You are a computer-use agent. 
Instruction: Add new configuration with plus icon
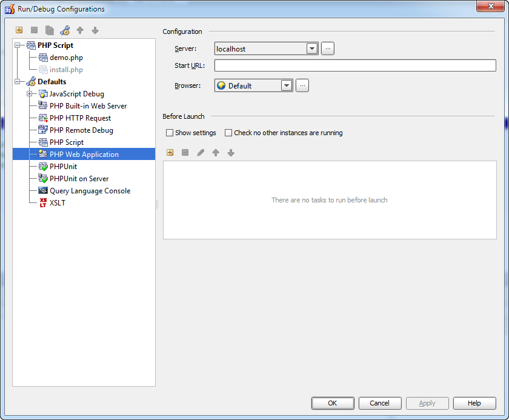point(19,30)
